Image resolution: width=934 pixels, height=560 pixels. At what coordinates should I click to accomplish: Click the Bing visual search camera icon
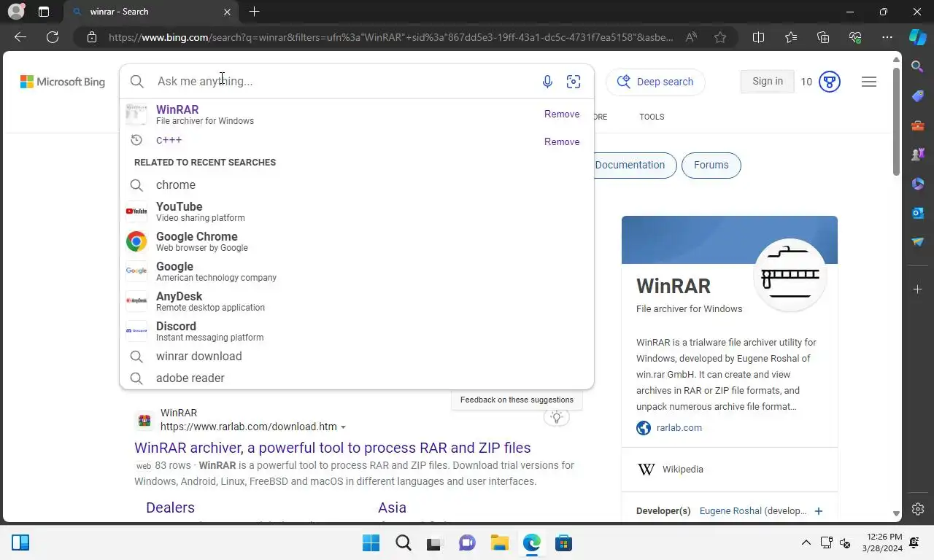point(574,82)
